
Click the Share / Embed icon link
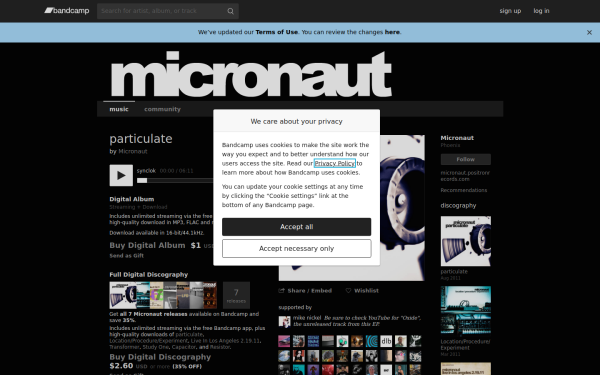coord(305,291)
